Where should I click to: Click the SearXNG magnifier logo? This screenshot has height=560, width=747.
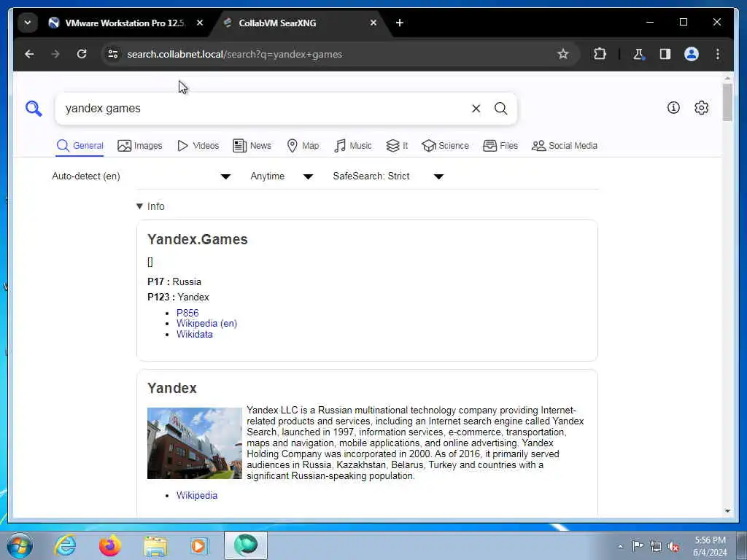tap(34, 109)
